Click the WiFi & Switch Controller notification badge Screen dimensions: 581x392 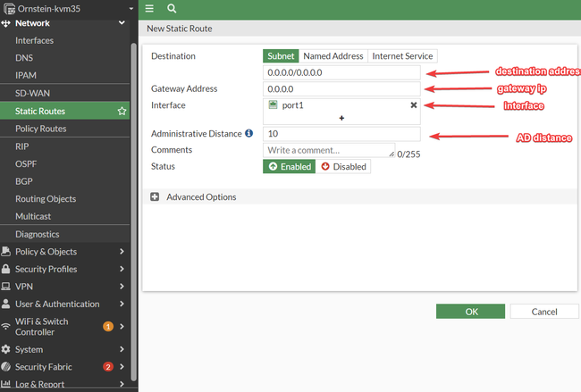coord(108,327)
